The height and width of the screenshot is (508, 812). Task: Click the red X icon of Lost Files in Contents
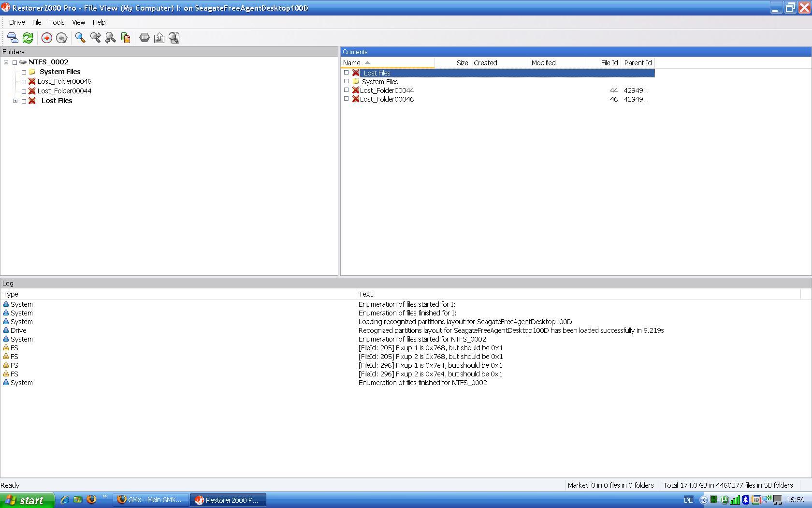click(356, 73)
